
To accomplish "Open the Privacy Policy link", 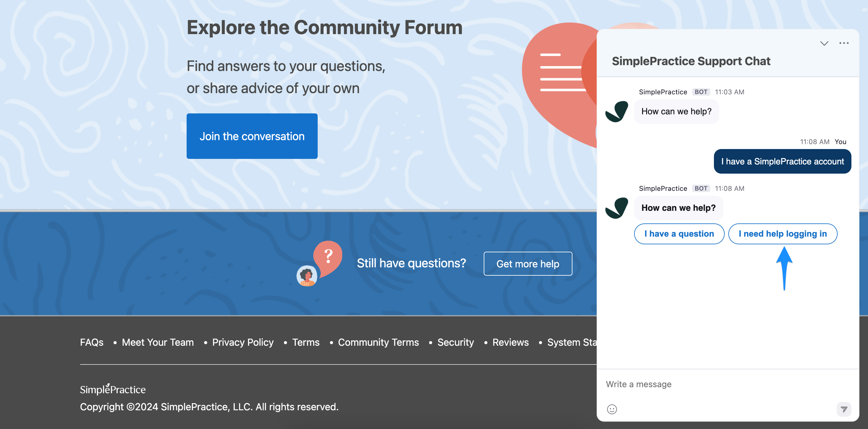I will (242, 342).
